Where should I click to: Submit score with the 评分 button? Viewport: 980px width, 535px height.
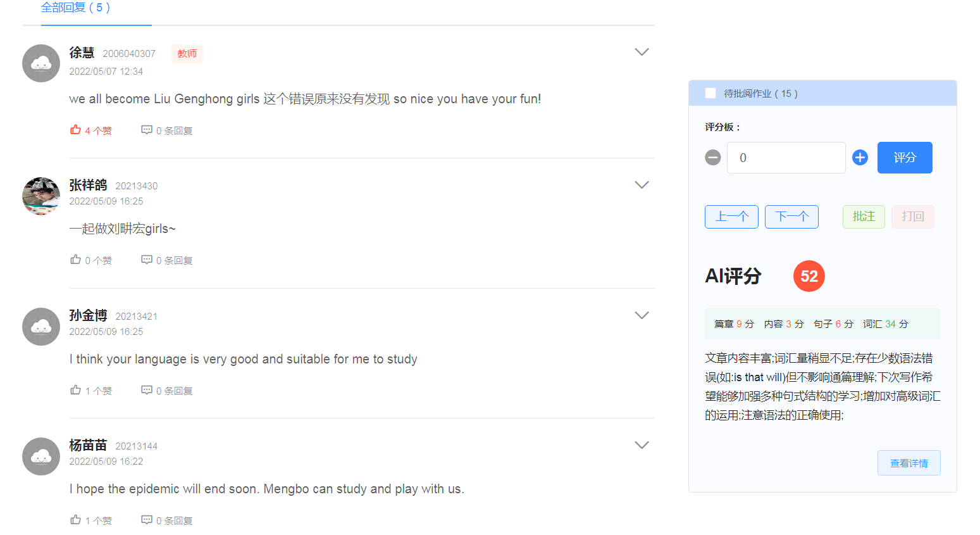[905, 158]
